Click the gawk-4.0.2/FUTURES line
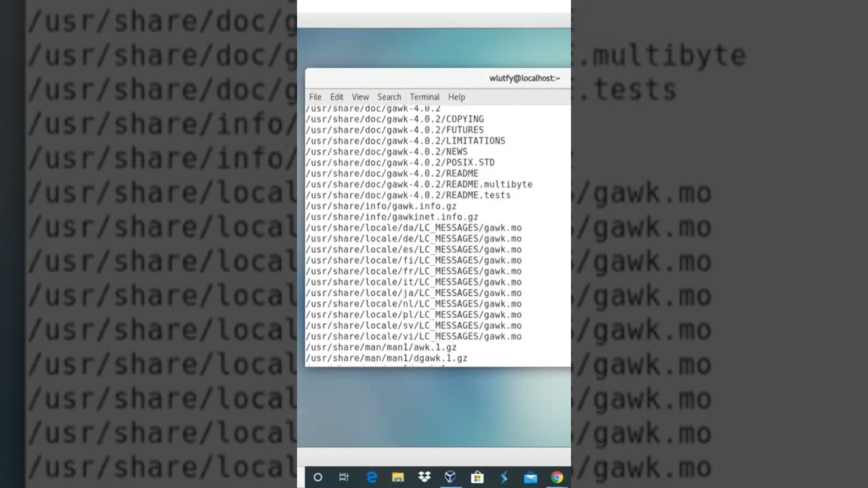This screenshot has width=868, height=488. [395, 130]
